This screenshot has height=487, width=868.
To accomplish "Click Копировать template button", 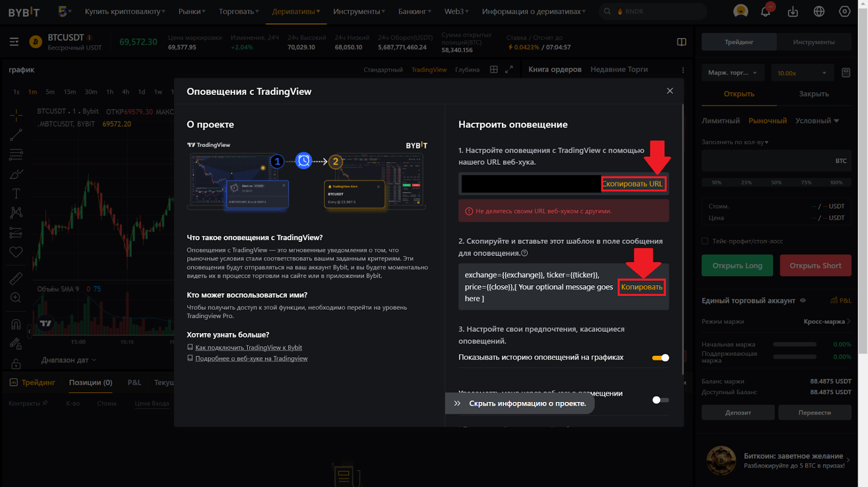I will (x=642, y=287).
